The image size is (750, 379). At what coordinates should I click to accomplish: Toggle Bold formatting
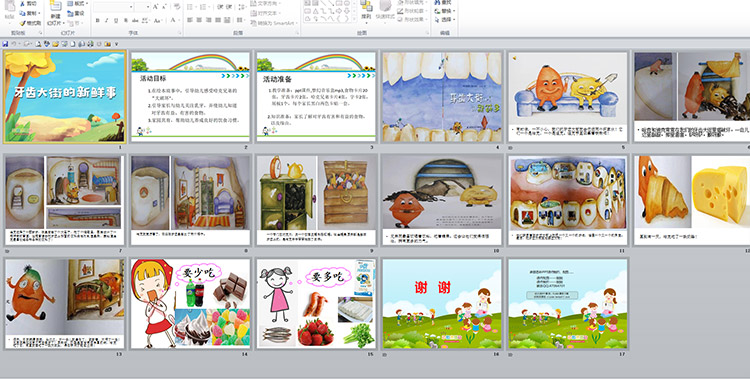click(98, 20)
